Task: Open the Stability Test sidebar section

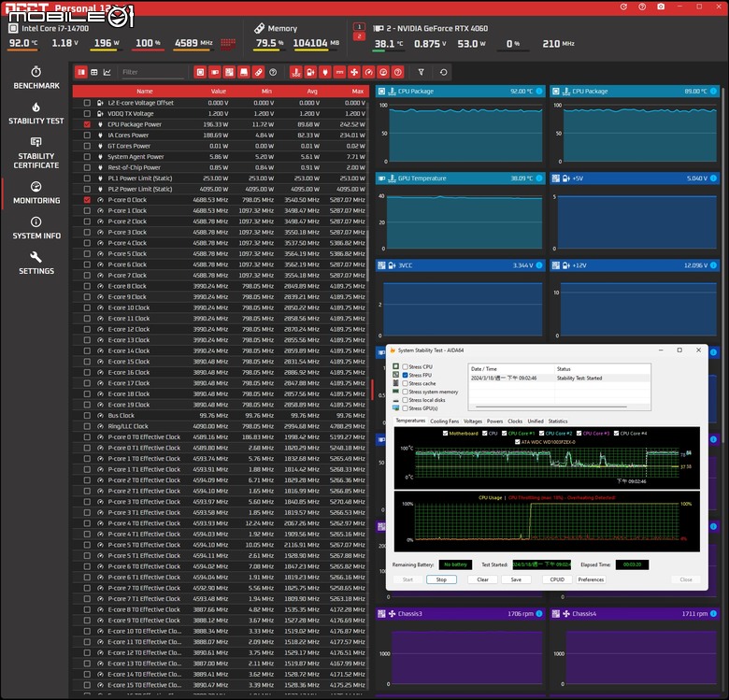Action: pos(36,113)
